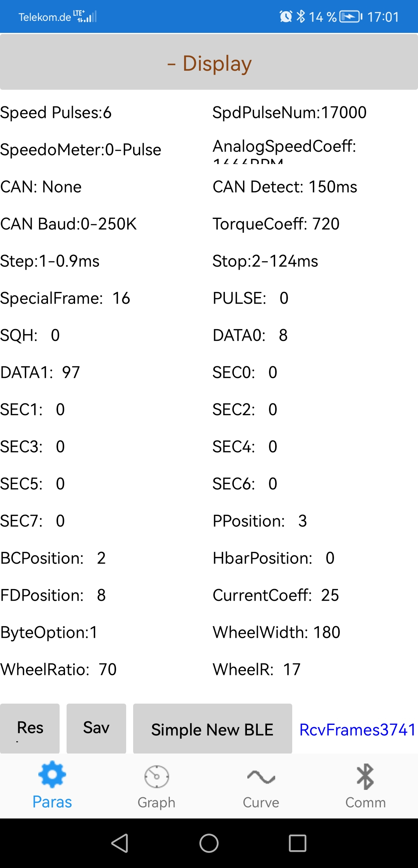
Task: Tap the Simple New BLE button
Action: pyautogui.click(x=212, y=730)
